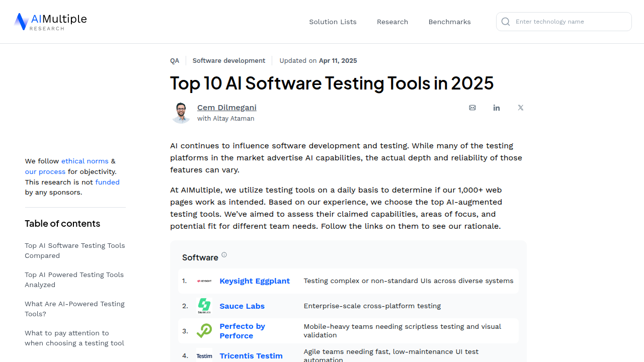The image size is (644, 362).
Task: Open the Software development category link
Action: coord(229,61)
